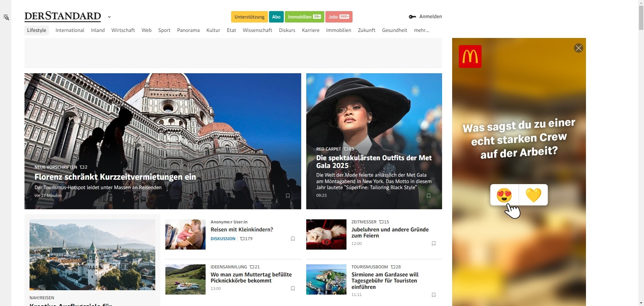Click the scrollbar down arrow

[641, 303]
